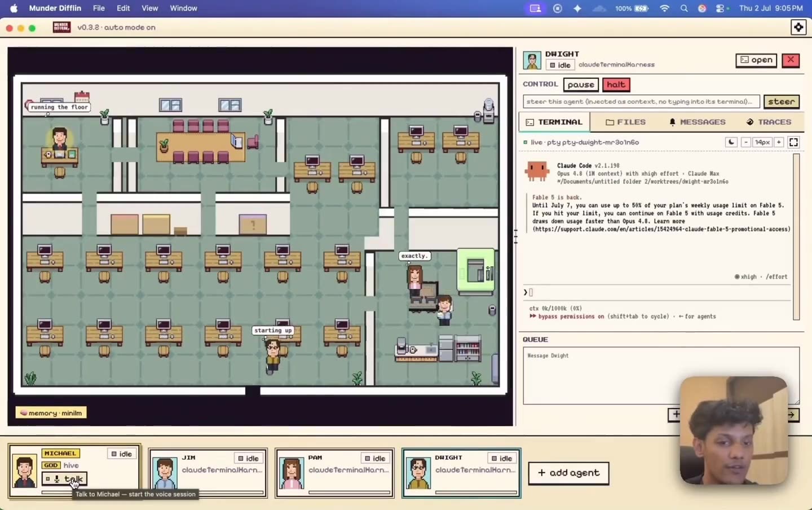Open the File menu
The width and height of the screenshot is (812, 510).
coord(99,8)
